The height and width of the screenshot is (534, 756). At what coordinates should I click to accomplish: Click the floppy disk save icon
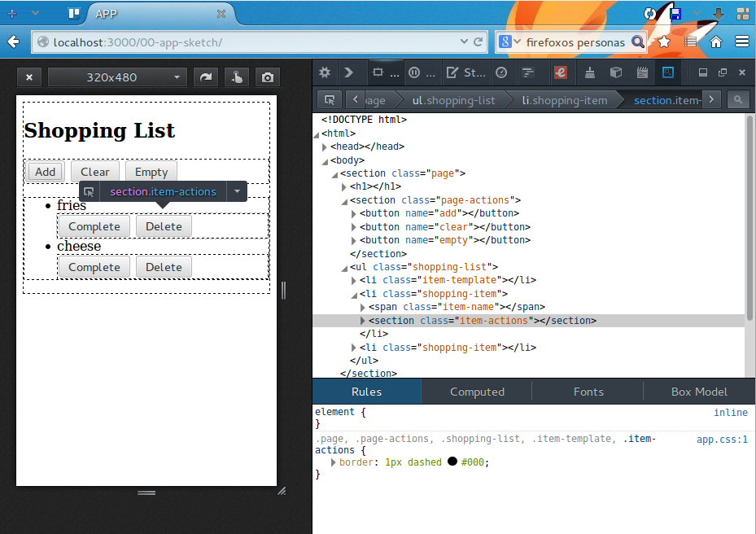pos(675,14)
